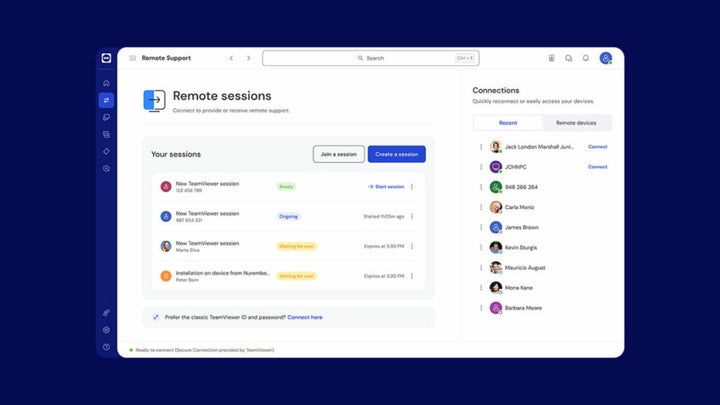This screenshot has height=405, width=720.
Task: Open the chat icon in the top bar
Action: point(568,58)
